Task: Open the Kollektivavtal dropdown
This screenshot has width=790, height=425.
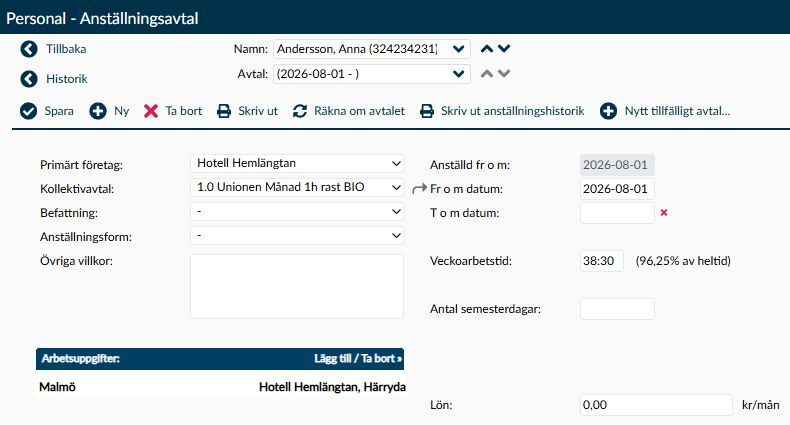Action: [297, 187]
